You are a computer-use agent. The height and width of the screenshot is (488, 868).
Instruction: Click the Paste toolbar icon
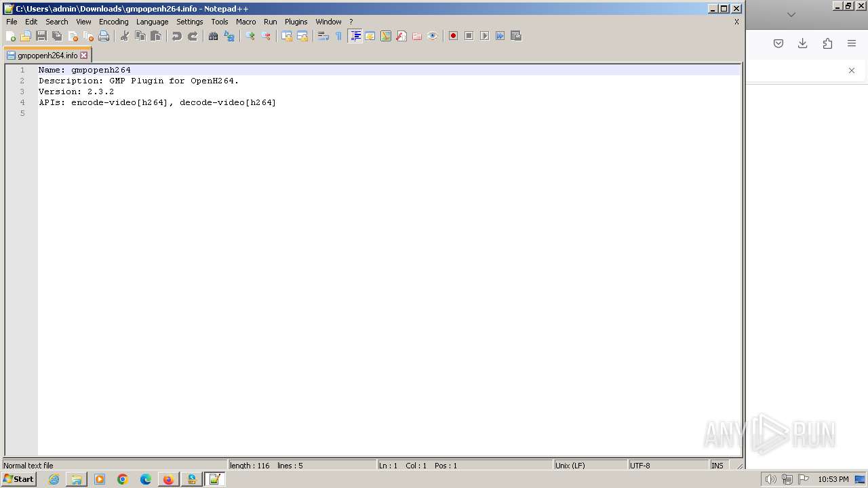(x=156, y=36)
